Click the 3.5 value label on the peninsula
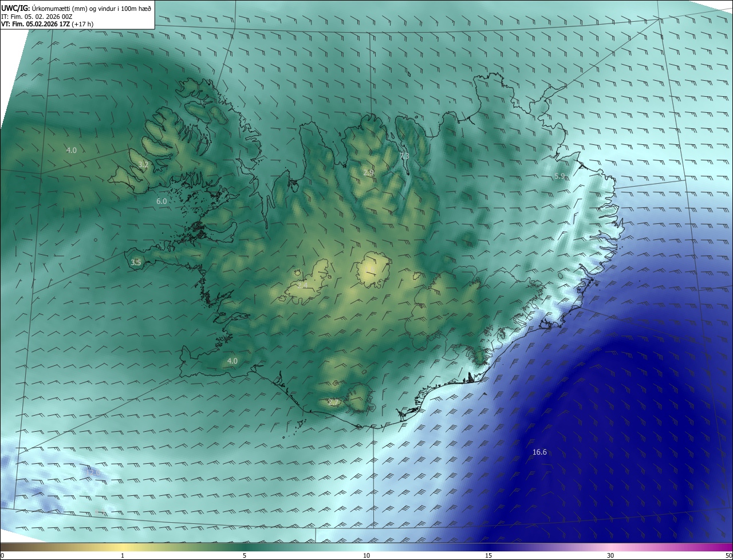This screenshot has height=560, width=733. tap(136, 263)
